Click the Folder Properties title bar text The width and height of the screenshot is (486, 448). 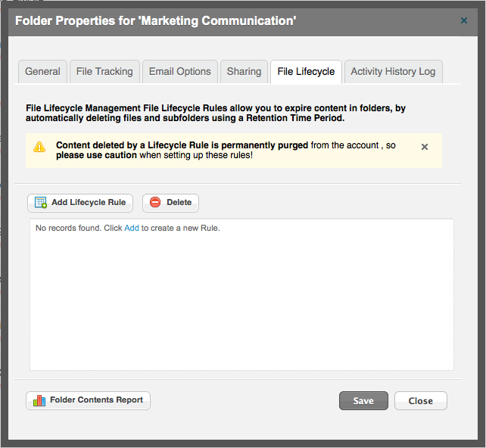[156, 20]
